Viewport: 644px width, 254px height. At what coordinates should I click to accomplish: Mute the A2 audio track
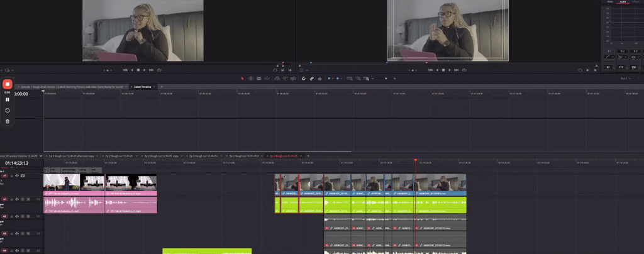coord(28,216)
